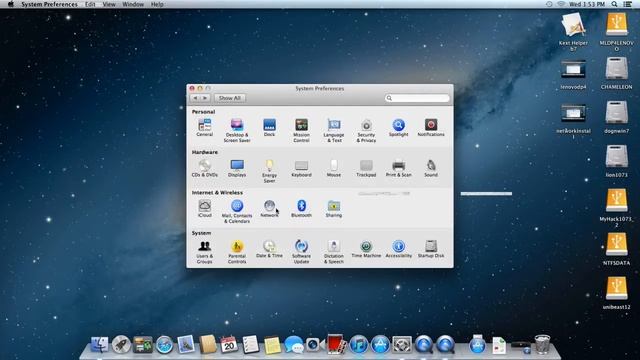The height and width of the screenshot is (360, 640).
Task: Open Spotlight preferences pane
Action: click(x=398, y=127)
